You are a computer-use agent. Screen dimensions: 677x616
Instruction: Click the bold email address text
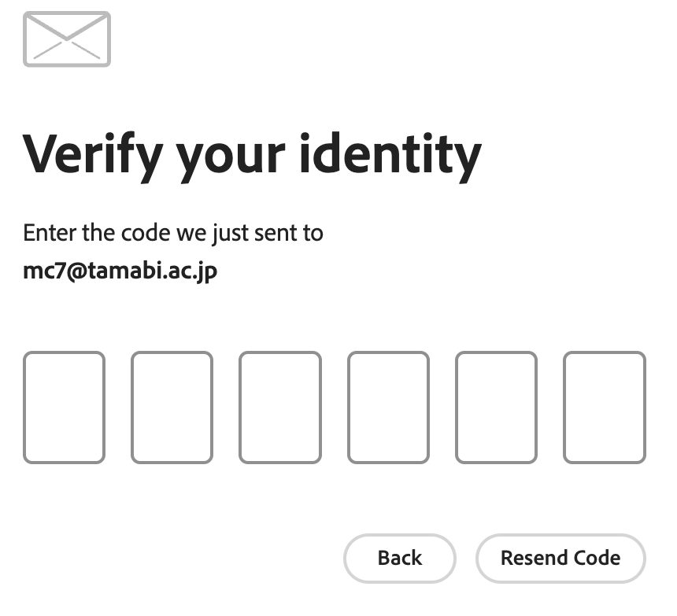coord(120,271)
